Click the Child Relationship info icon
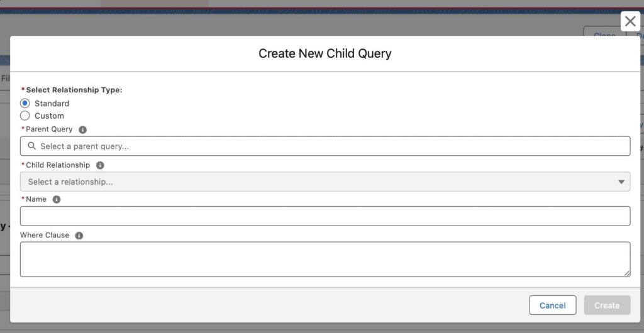Screen dimensions: 644x333 pyautogui.click(x=100, y=165)
